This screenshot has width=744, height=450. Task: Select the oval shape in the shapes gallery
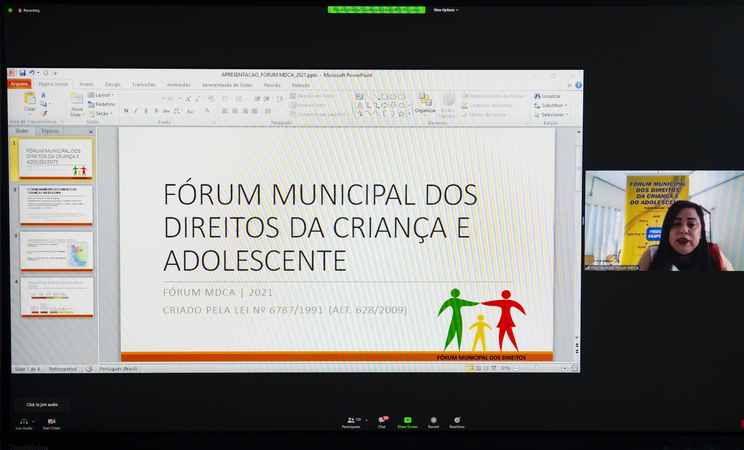point(393,97)
